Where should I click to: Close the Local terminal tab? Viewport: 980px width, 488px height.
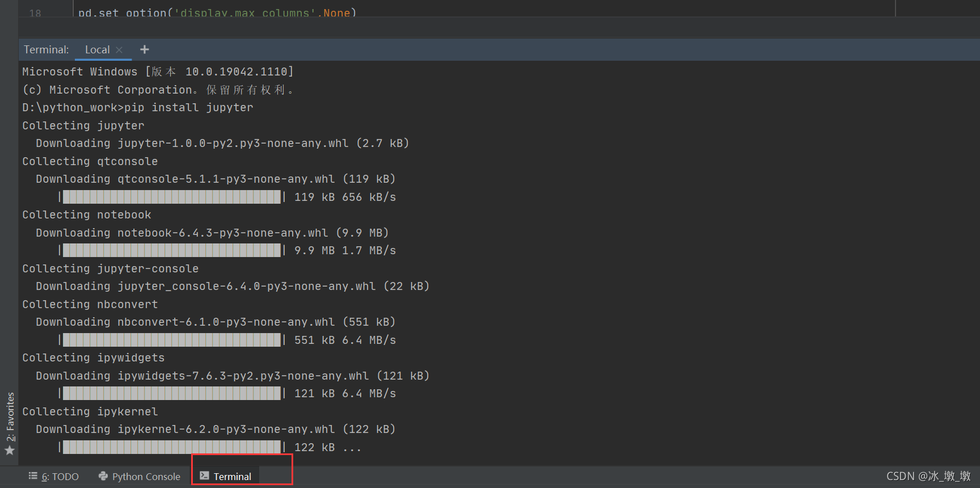[119, 50]
